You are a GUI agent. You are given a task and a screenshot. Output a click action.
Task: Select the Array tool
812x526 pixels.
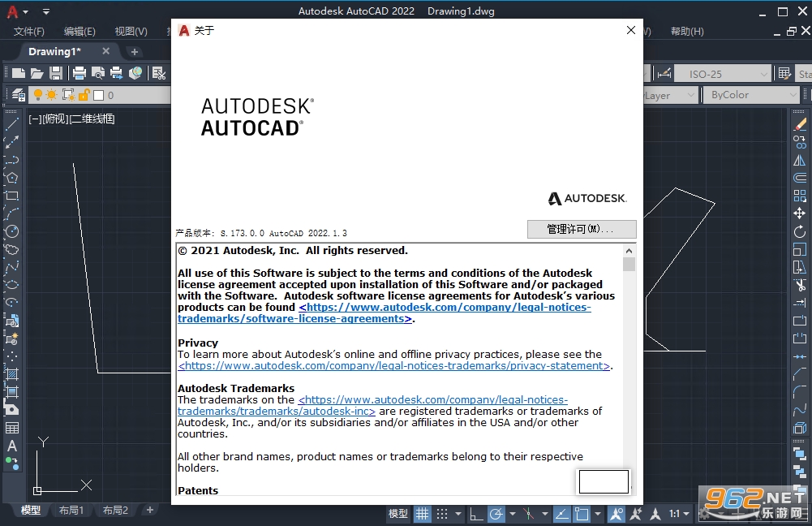[800, 196]
